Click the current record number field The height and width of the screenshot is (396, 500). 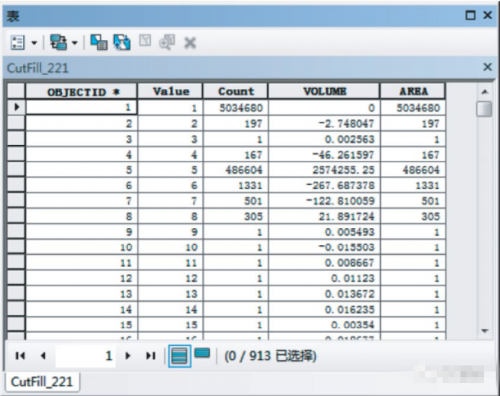click(x=86, y=356)
